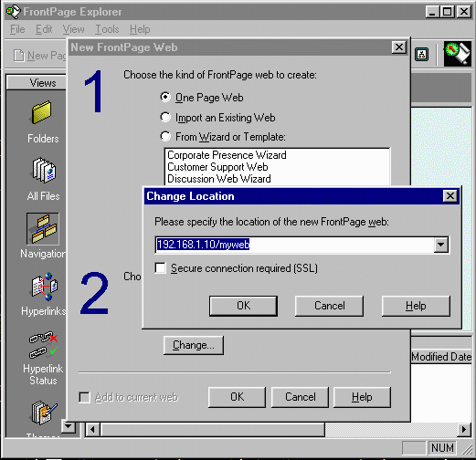Open the Tools menu
The image size is (476, 460).
point(107,29)
